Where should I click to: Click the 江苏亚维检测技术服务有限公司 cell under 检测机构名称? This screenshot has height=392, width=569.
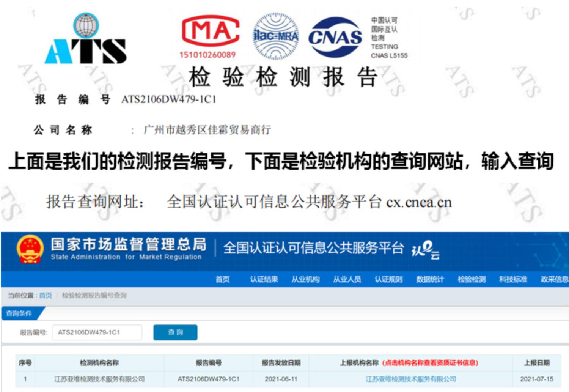click(99, 379)
